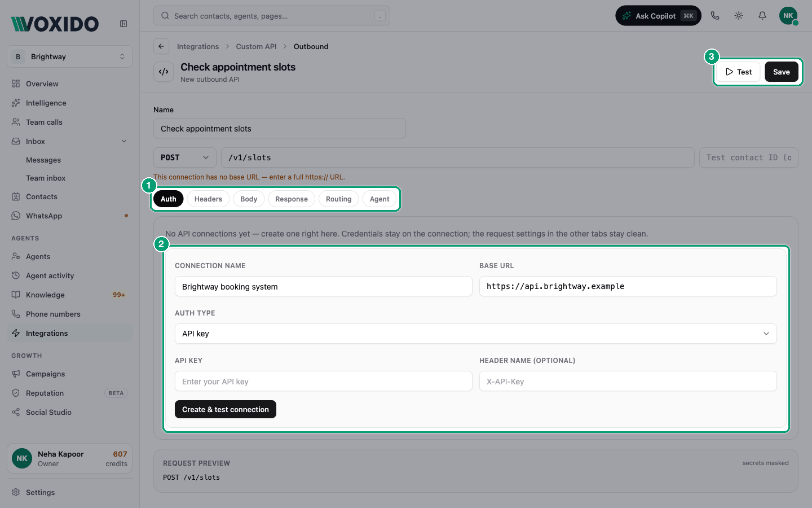Open Agent activity in sidebar

click(x=69, y=275)
